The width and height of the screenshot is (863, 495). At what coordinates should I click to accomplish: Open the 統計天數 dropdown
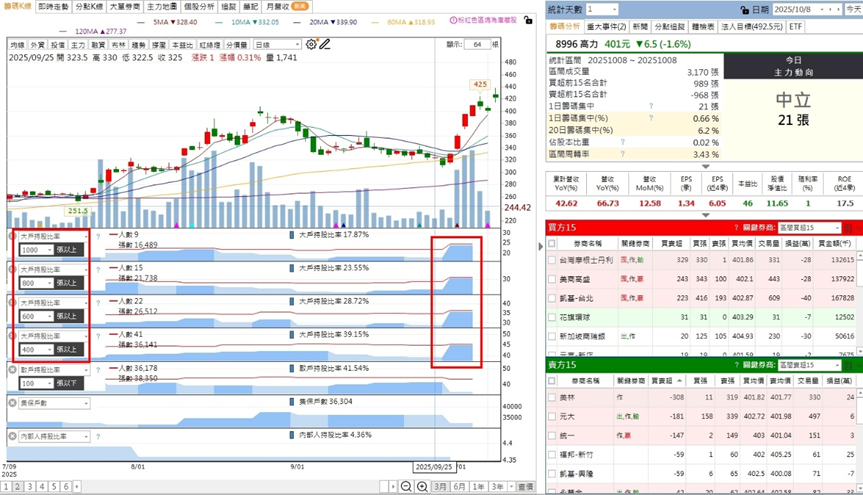602,9
